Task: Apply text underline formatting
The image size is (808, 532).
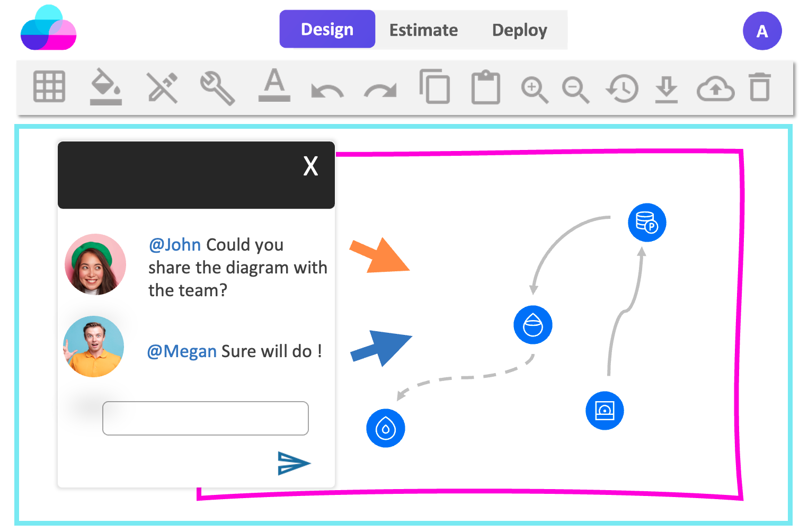Action: 274,88
